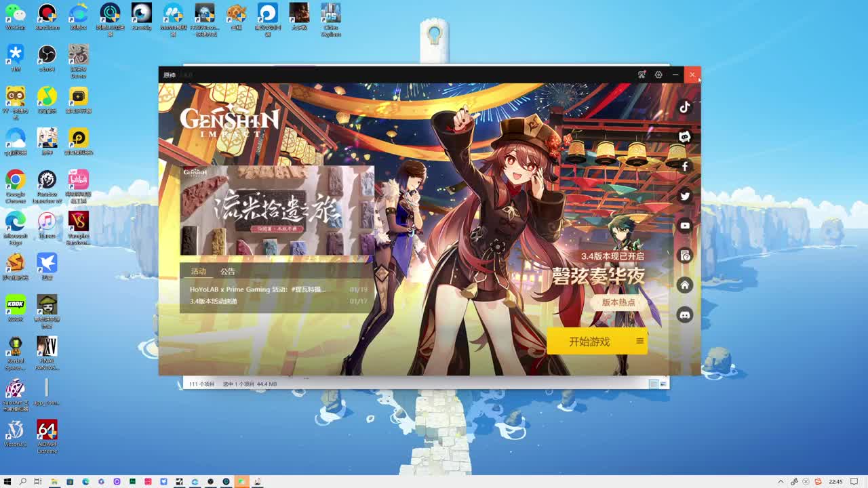Open the FaceRig desktop shortcut

tap(141, 16)
